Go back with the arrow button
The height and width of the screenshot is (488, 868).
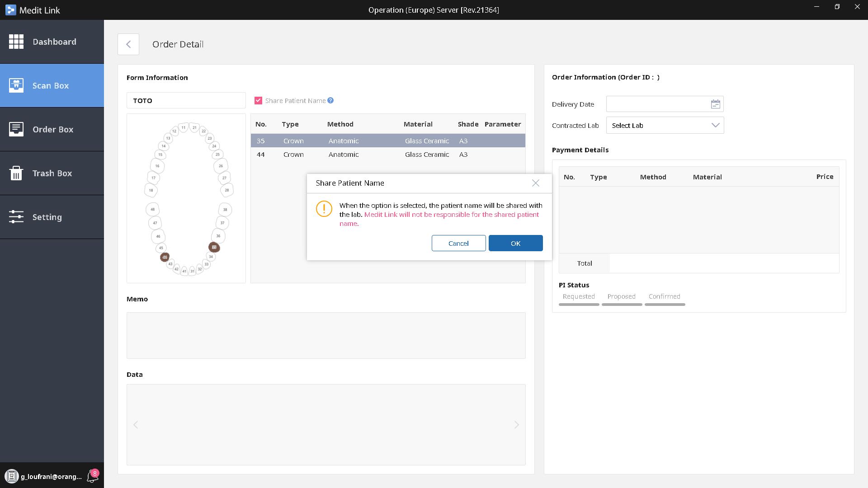[128, 44]
